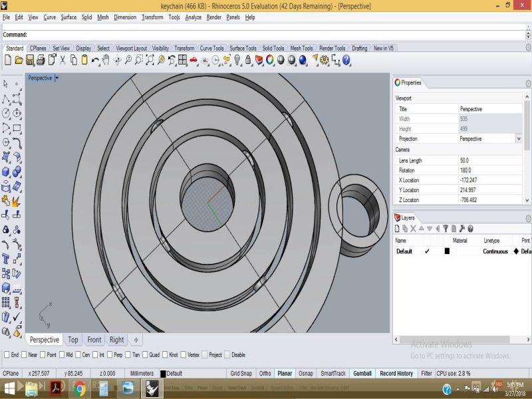Open the Analyze menu
Screen dimensions: 532x399
click(x=193, y=17)
